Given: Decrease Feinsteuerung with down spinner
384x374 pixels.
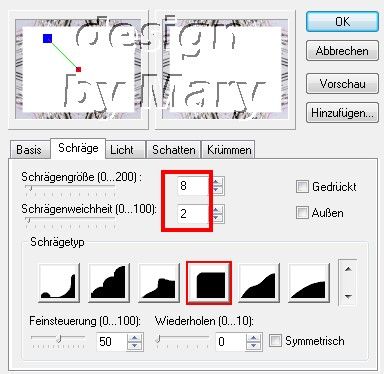Looking at the screenshot, I should point(135,346).
